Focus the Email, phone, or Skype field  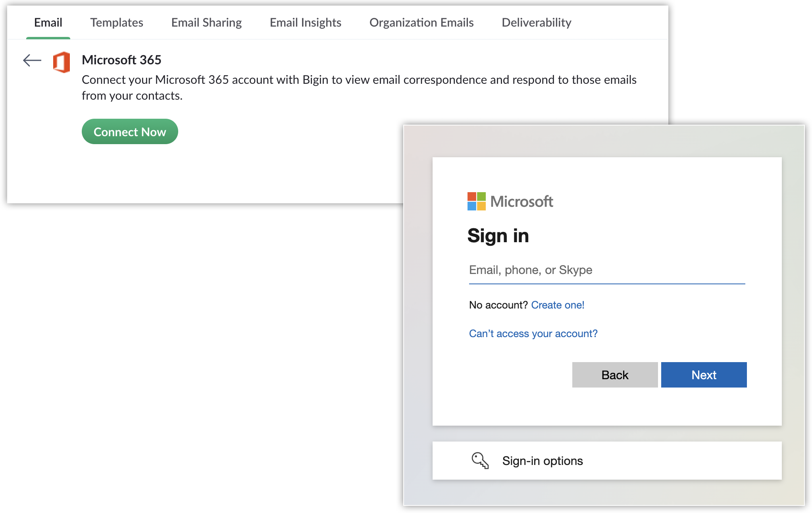[x=606, y=270]
